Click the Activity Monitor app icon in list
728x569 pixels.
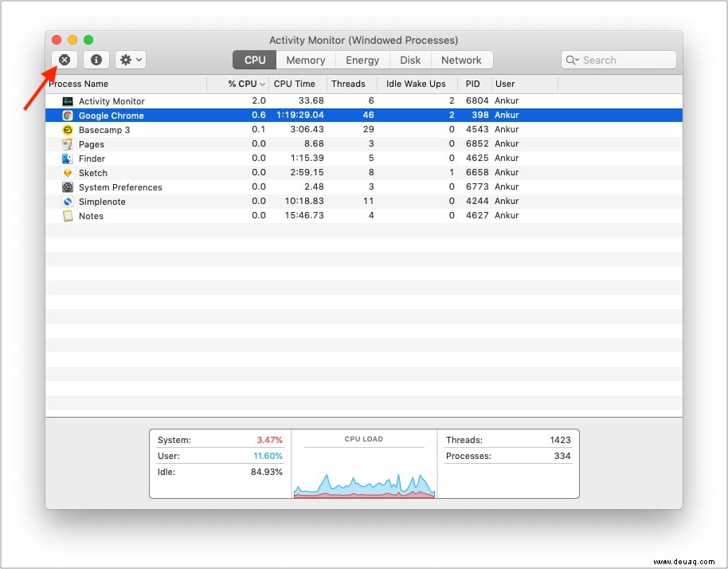coord(68,100)
